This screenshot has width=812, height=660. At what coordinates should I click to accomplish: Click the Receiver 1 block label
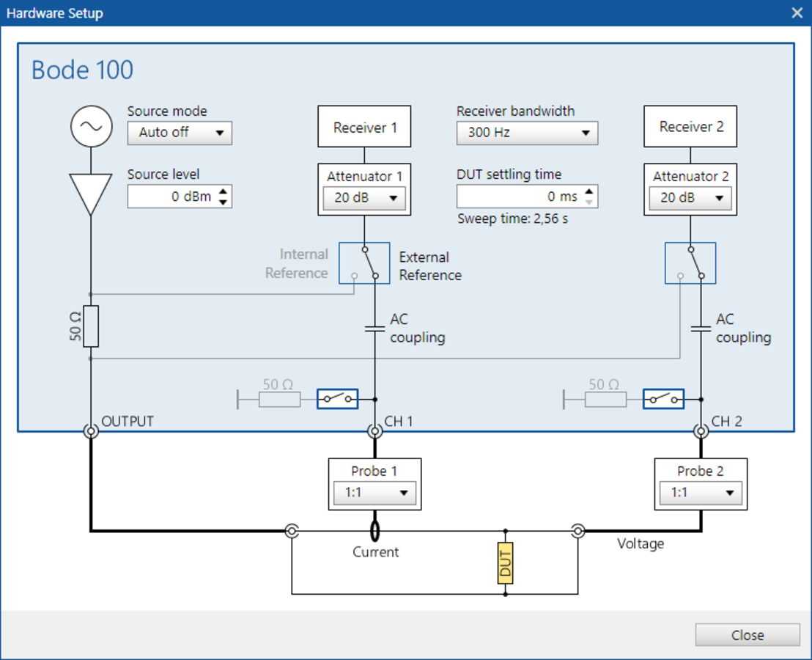(364, 126)
